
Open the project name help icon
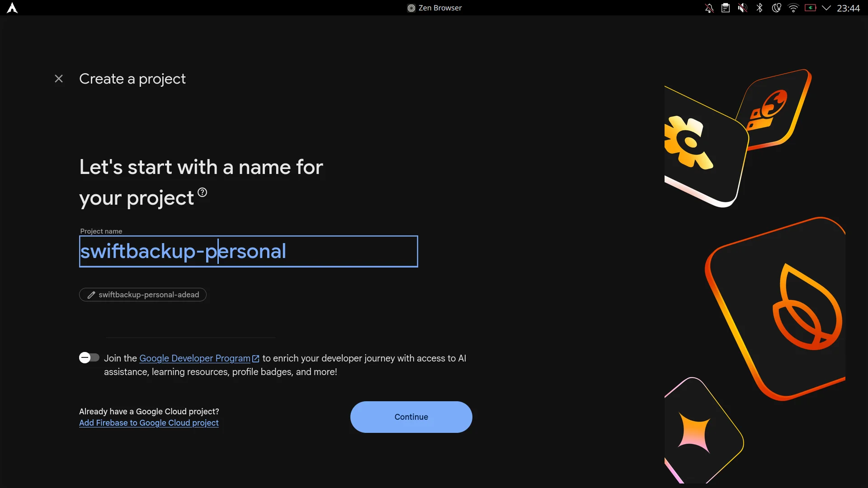pos(203,192)
